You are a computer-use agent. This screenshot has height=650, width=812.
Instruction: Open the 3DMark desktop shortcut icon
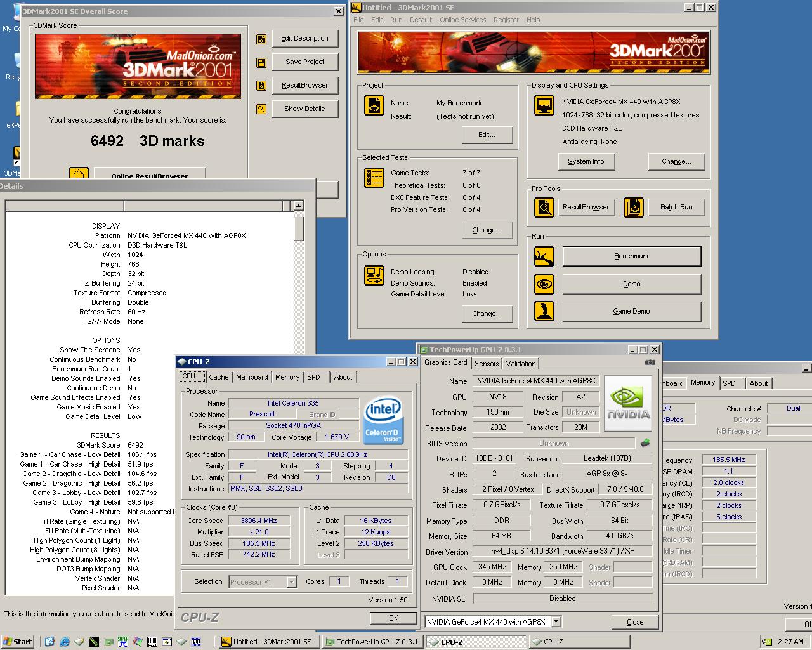(16, 157)
